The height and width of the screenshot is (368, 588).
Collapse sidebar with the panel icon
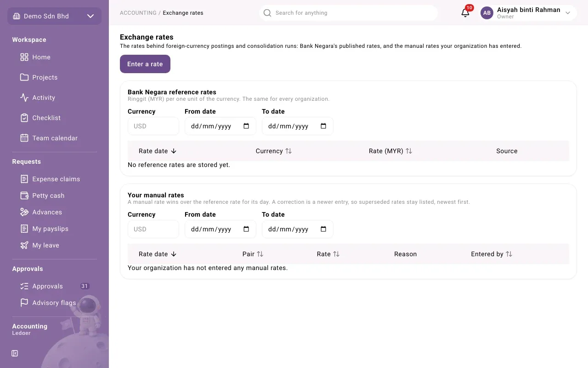point(15,353)
